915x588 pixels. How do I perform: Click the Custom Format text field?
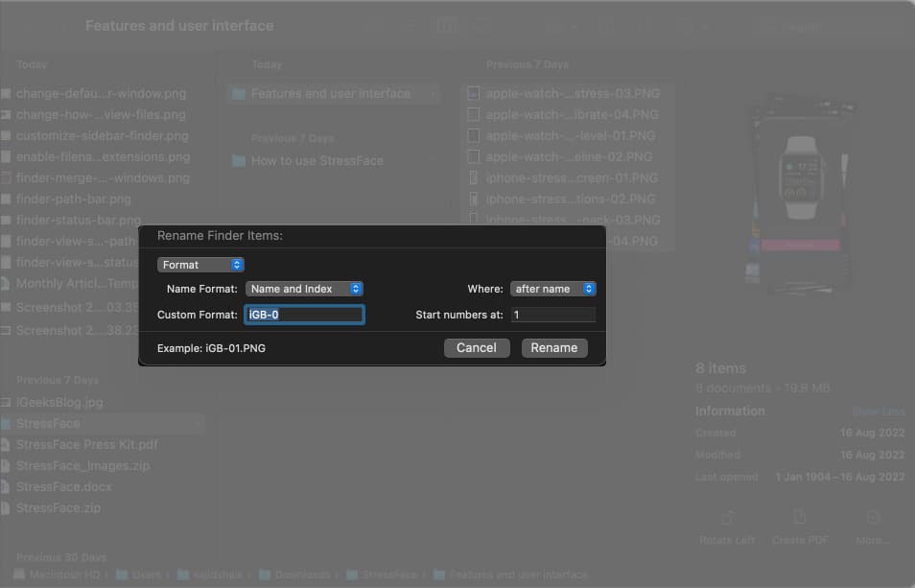(304, 315)
